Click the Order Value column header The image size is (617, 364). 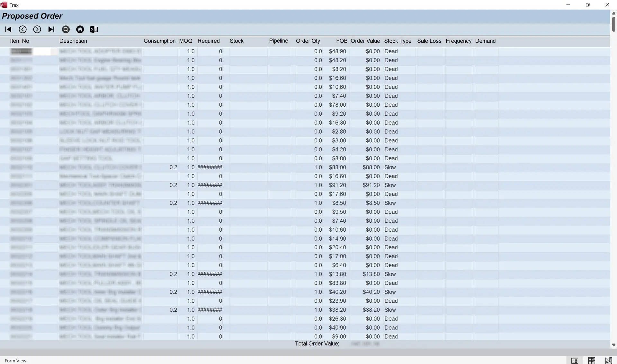(365, 41)
